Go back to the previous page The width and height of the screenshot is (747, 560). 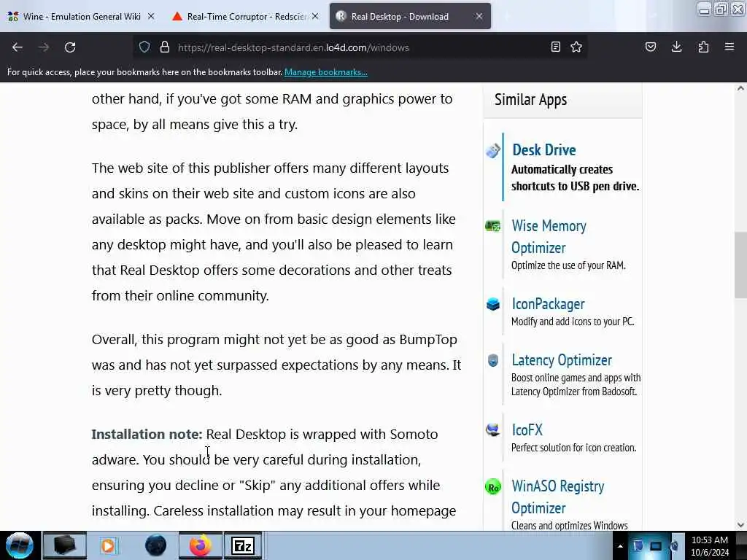coord(18,47)
